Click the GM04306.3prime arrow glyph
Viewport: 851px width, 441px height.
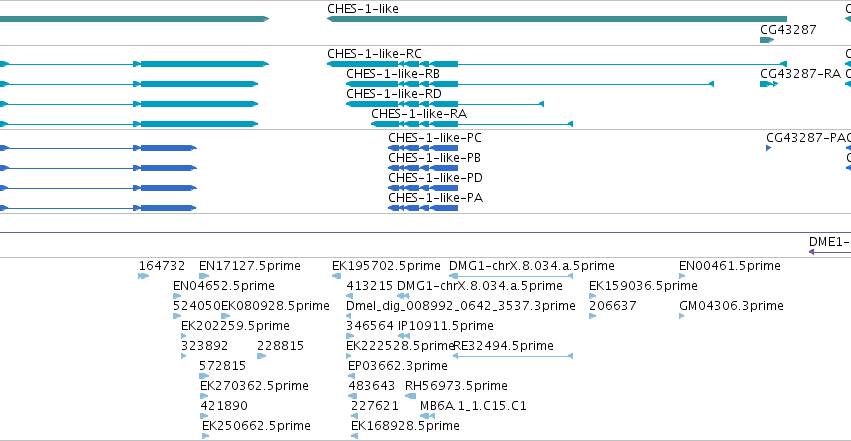682,316
